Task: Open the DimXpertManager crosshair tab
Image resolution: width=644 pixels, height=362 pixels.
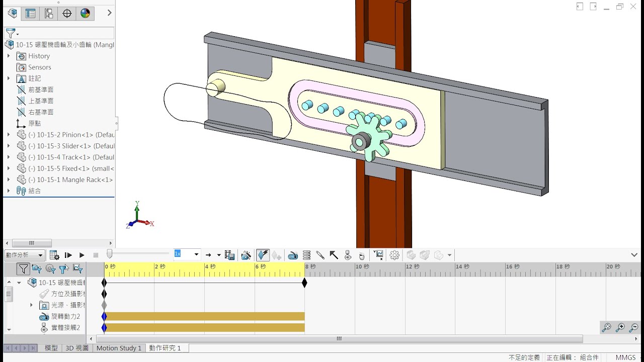Action: point(67,14)
